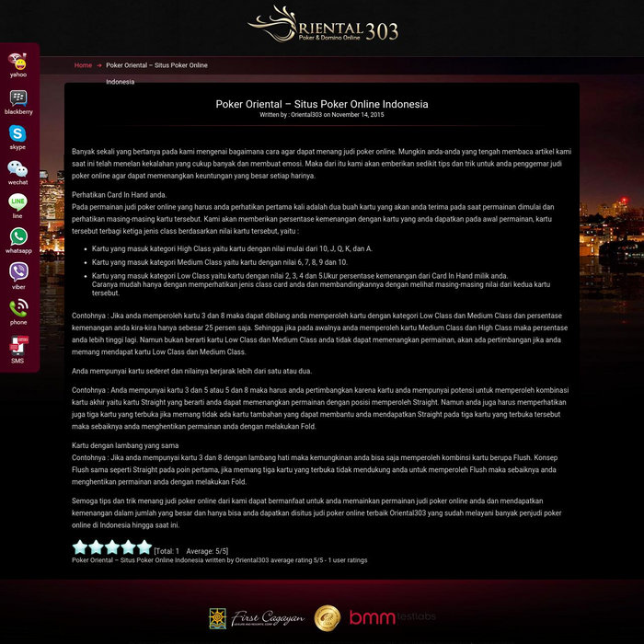Open the SMS contact icon

click(x=18, y=350)
